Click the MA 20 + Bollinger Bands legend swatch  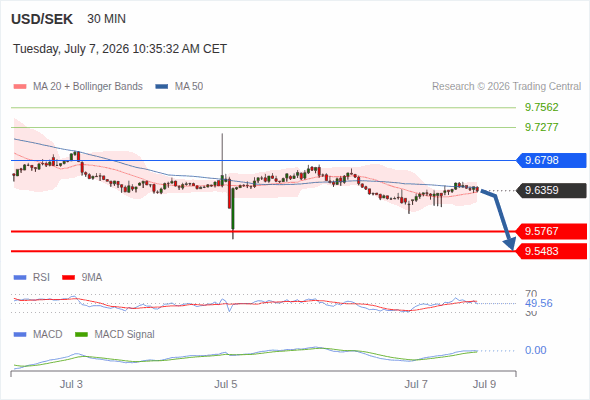(x=20, y=87)
